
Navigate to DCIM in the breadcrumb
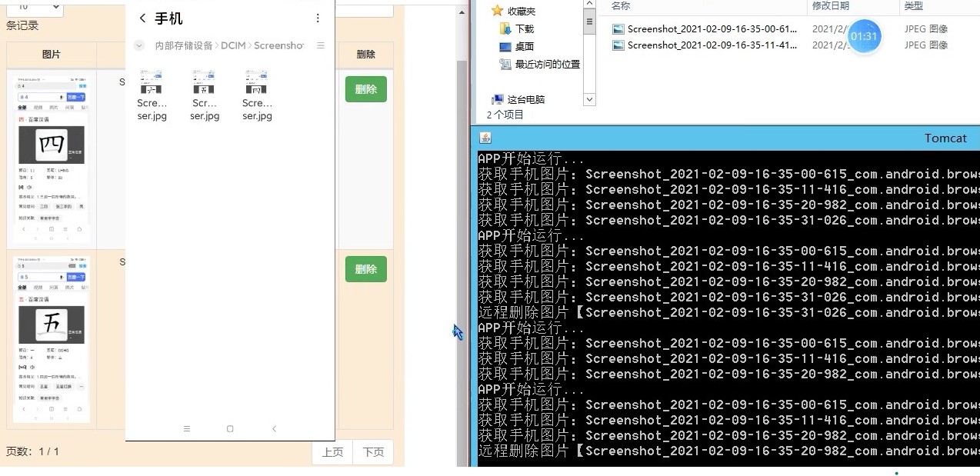[x=234, y=45]
